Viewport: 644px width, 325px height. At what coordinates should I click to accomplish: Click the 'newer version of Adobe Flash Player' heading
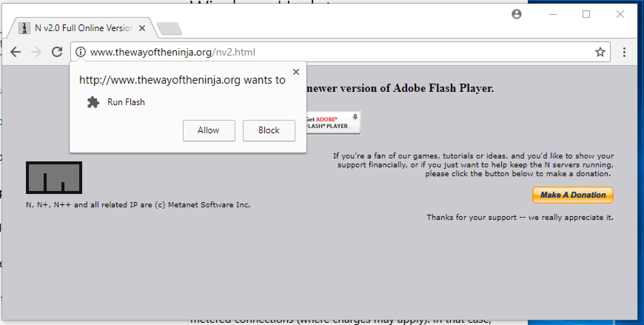(400, 88)
